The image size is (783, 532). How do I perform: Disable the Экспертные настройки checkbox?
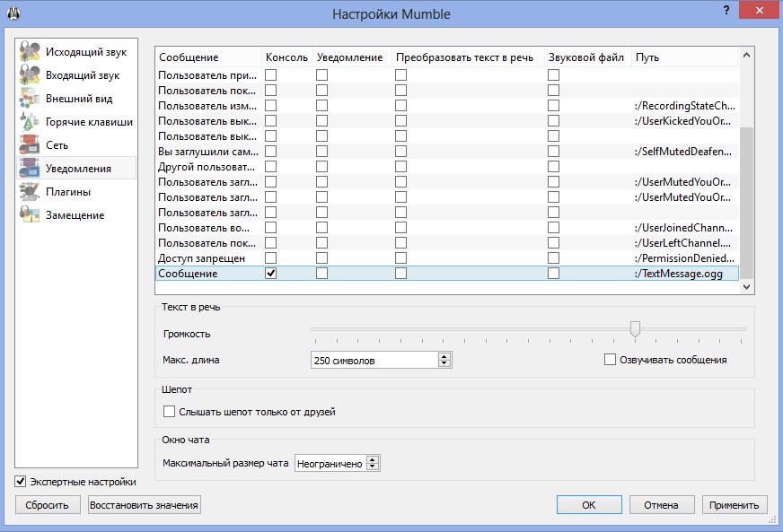coord(22,482)
